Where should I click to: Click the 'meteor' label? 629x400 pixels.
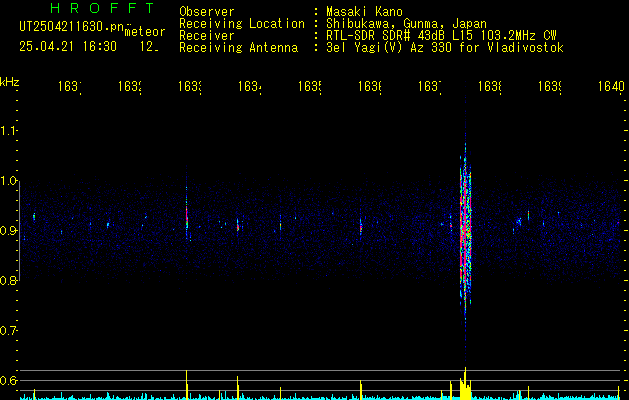tap(145, 32)
